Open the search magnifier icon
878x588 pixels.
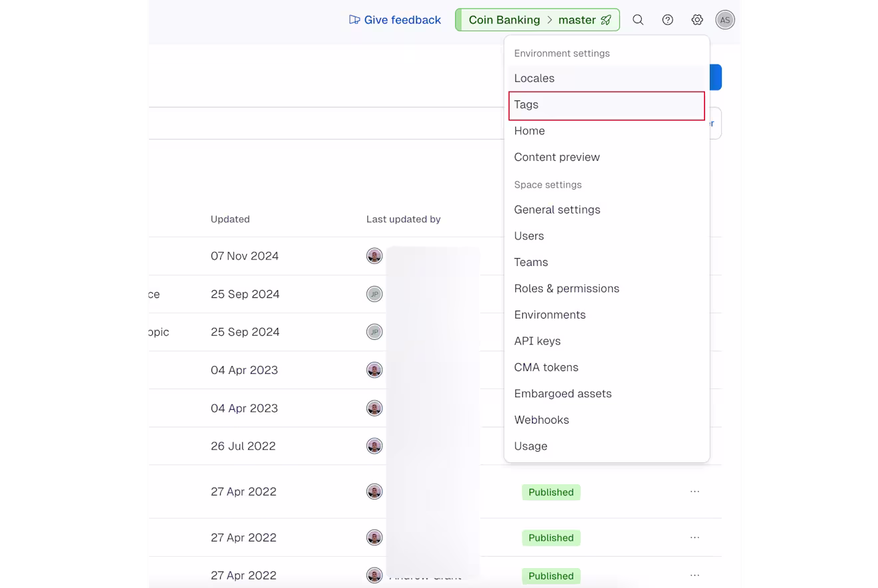pos(638,20)
